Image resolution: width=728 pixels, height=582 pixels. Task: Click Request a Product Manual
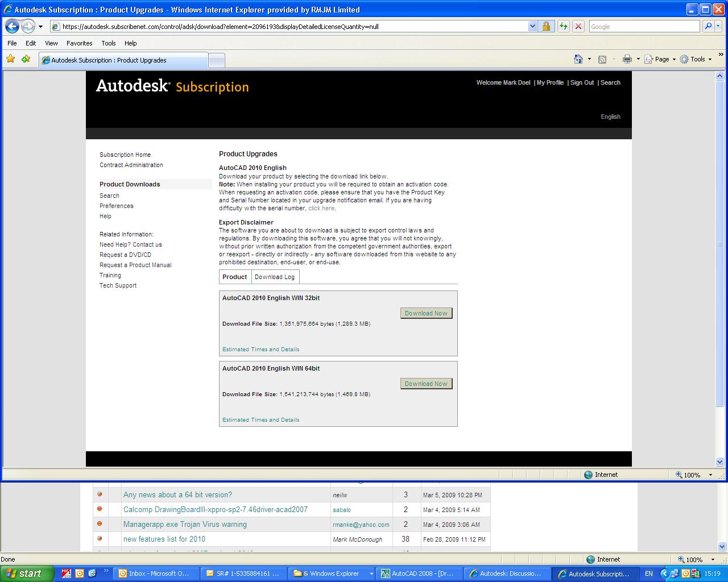(x=135, y=265)
